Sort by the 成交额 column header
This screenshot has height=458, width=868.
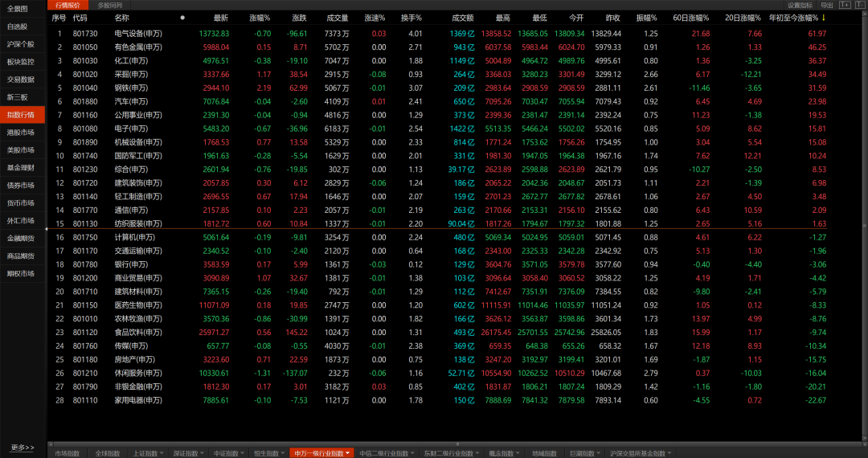coord(463,18)
